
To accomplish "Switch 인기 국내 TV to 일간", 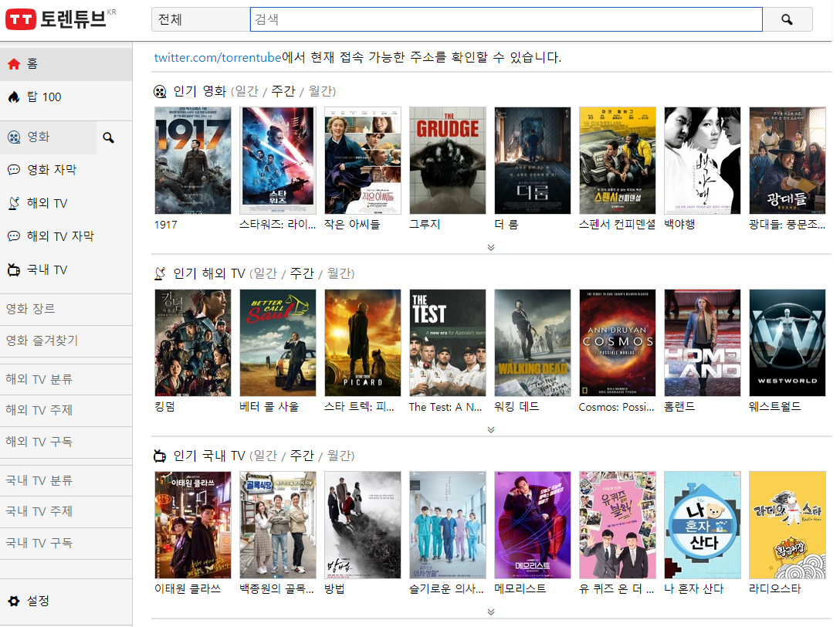I will click(x=266, y=456).
